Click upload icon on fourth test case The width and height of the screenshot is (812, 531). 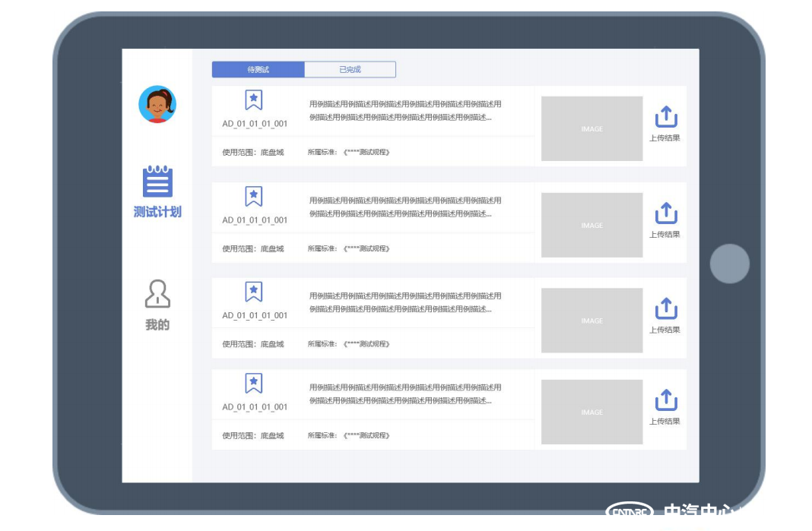[665, 400]
